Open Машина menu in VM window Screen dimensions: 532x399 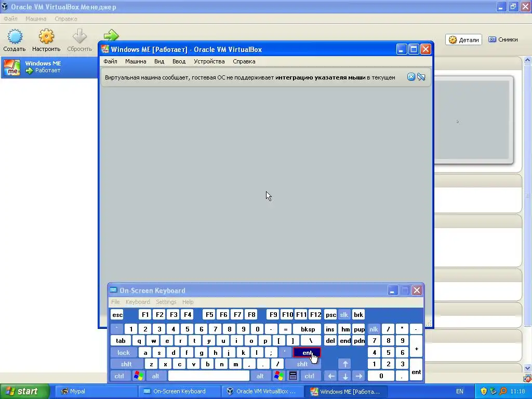pos(136,61)
